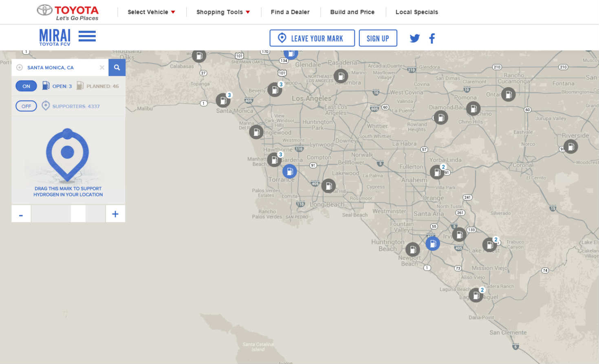Select the Marina Del Rey station marker
Image resolution: width=599 pixels, height=364 pixels.
click(256, 132)
